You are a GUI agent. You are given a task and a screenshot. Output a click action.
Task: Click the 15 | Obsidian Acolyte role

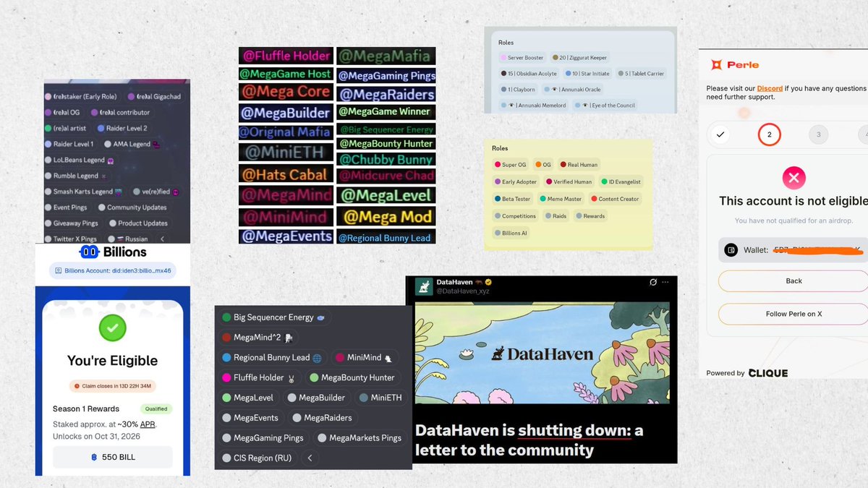pyautogui.click(x=528, y=74)
